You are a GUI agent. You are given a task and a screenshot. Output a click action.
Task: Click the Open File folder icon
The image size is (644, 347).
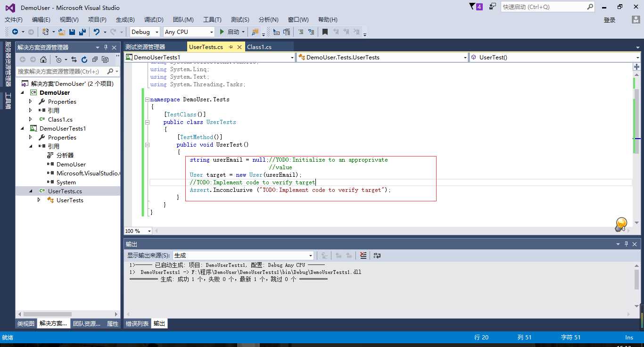[x=62, y=32]
